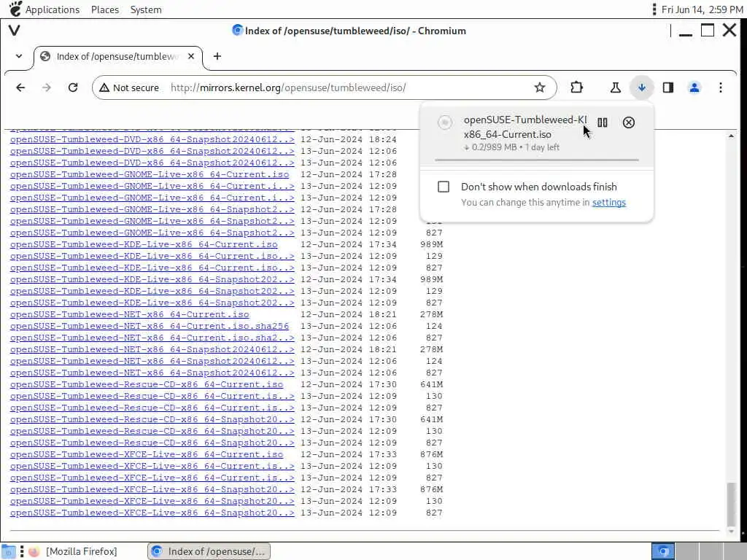Open the System menu
The image size is (747, 560).
[x=146, y=9]
